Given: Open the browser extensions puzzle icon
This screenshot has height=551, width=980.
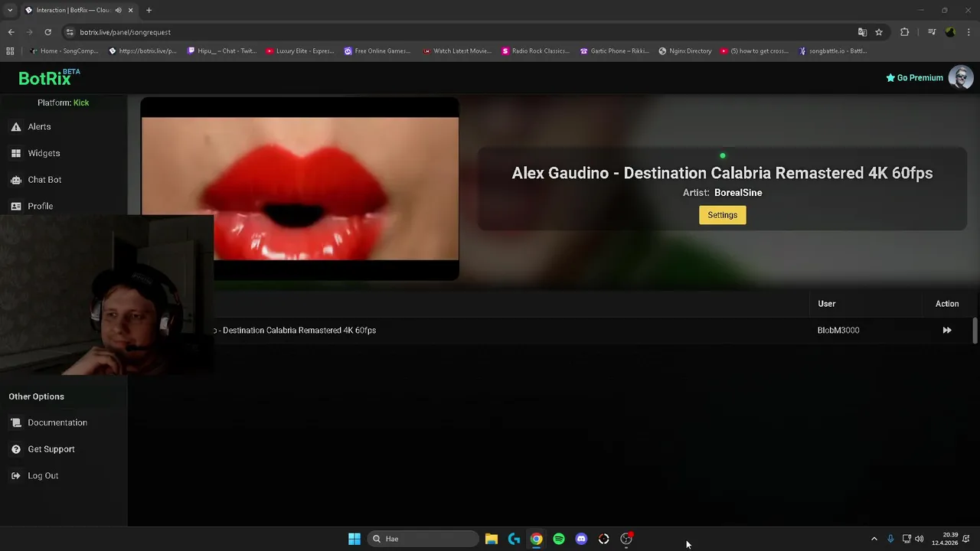Looking at the screenshot, I should pyautogui.click(x=905, y=32).
